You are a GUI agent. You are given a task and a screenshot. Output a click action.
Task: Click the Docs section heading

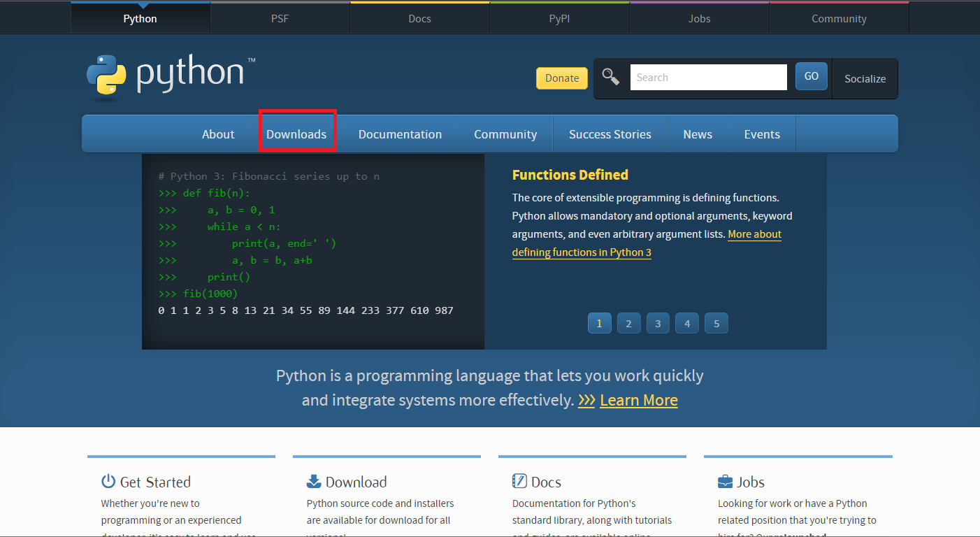coord(546,482)
